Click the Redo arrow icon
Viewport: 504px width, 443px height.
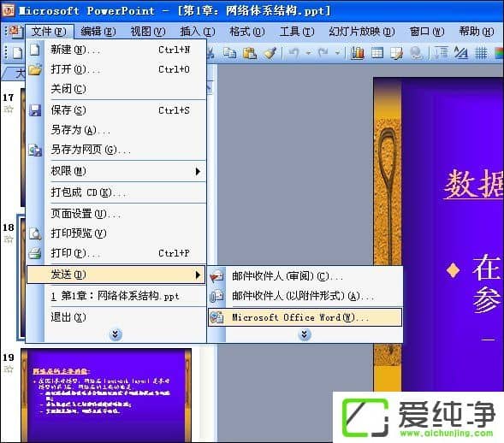[x=323, y=53]
